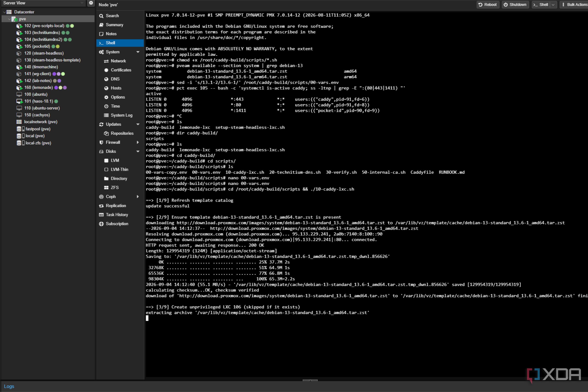Click the ZFS grid icon
The image size is (588, 392).
pyautogui.click(x=106, y=188)
